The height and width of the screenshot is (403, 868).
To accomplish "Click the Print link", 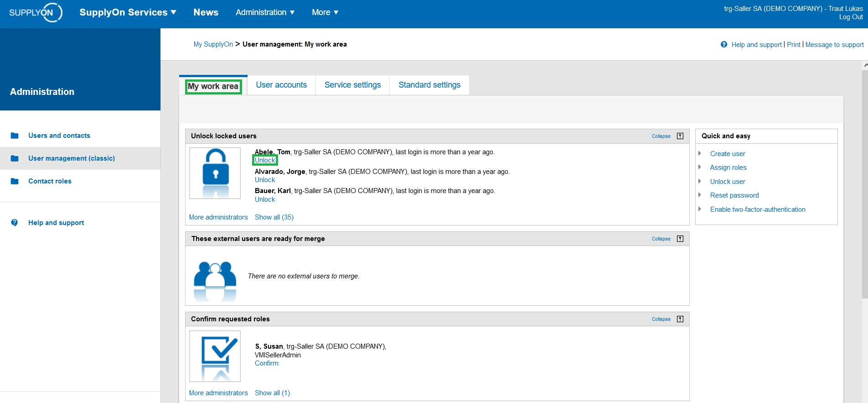I will click(x=793, y=45).
